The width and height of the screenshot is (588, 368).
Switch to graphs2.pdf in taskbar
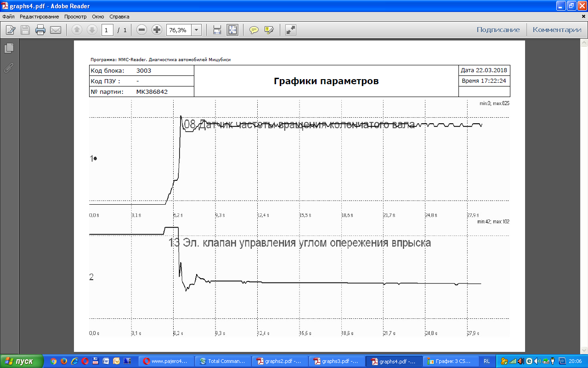(279, 362)
